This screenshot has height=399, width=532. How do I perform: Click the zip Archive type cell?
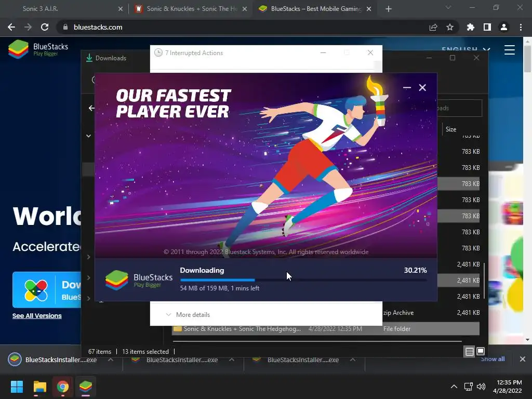[x=398, y=312]
